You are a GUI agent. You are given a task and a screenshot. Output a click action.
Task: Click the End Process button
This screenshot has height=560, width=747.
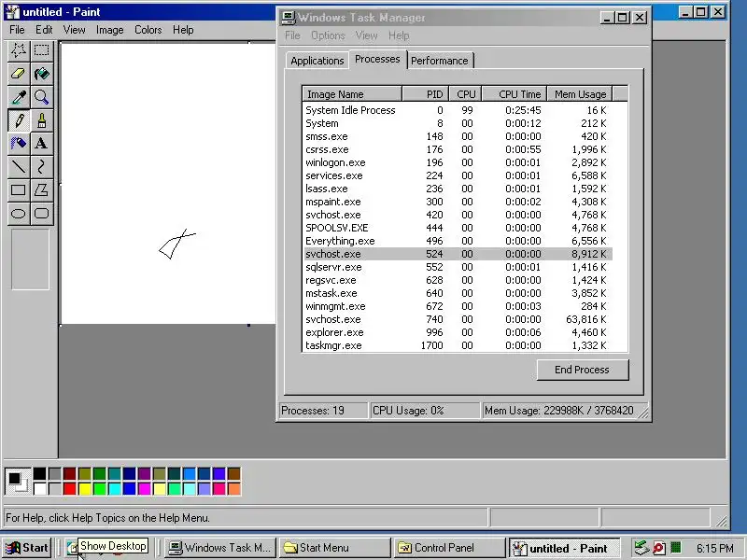(582, 370)
